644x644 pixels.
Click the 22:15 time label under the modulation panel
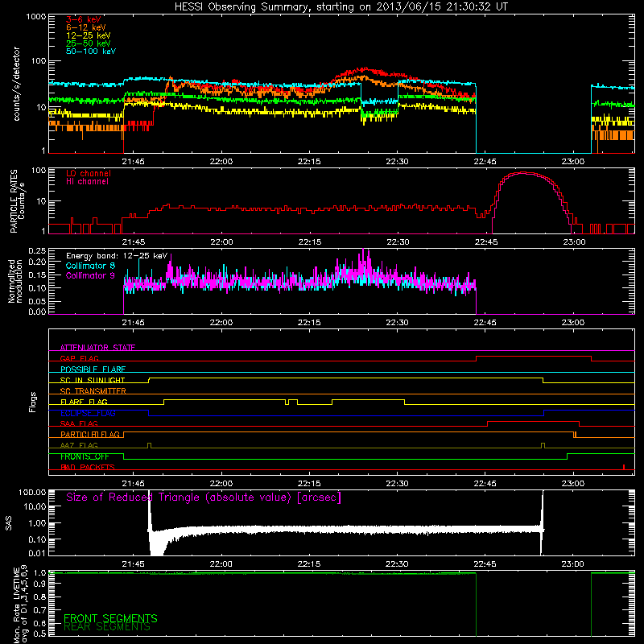tap(309, 323)
